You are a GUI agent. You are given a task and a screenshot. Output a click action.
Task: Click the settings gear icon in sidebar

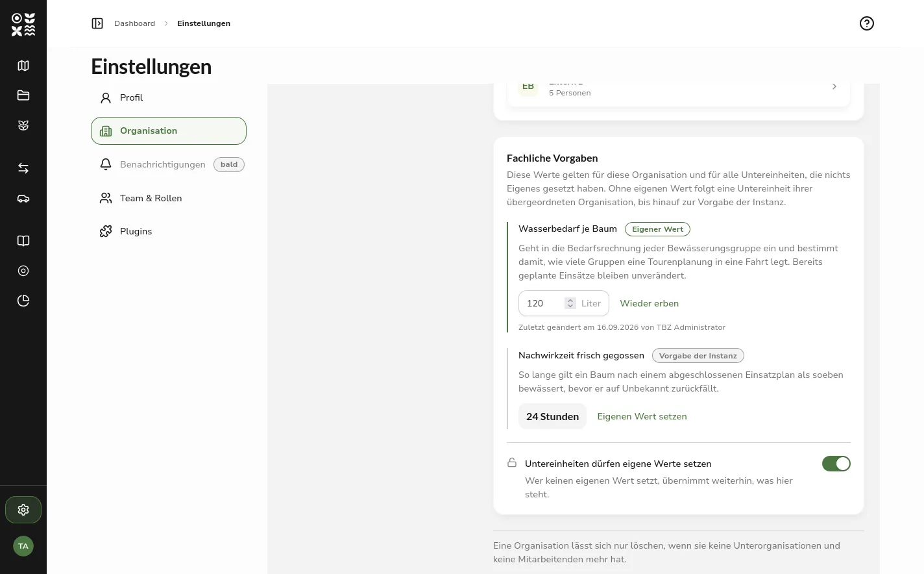coord(23,510)
